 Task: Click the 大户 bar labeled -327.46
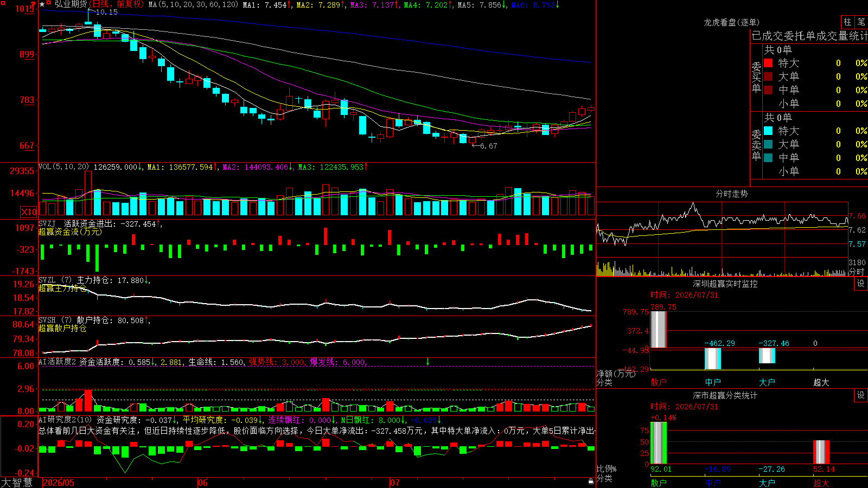[x=767, y=356]
